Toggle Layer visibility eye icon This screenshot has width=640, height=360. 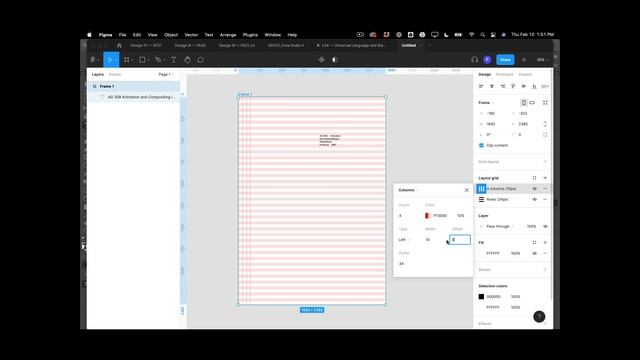[x=545, y=226]
